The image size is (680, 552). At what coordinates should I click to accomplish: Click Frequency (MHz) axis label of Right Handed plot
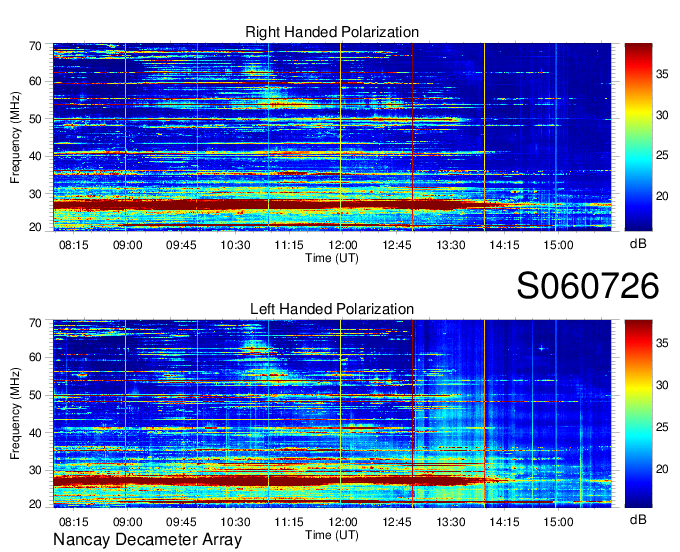(x=15, y=137)
